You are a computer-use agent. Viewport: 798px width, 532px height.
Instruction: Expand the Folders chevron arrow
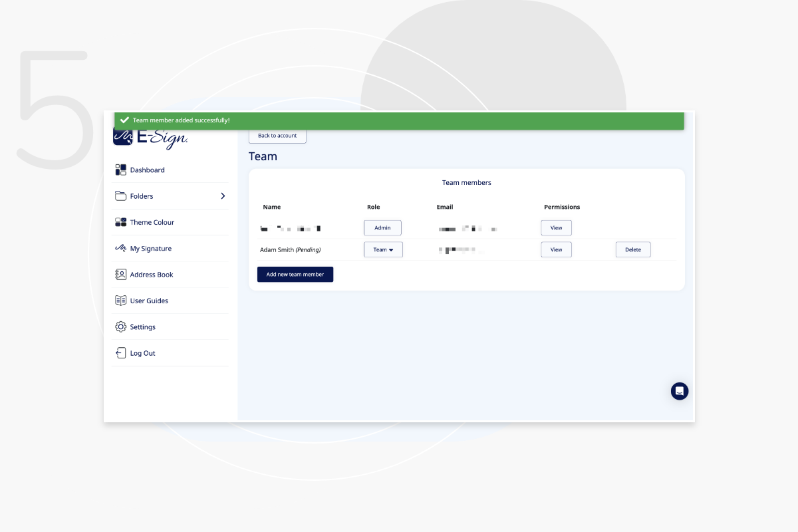point(223,196)
